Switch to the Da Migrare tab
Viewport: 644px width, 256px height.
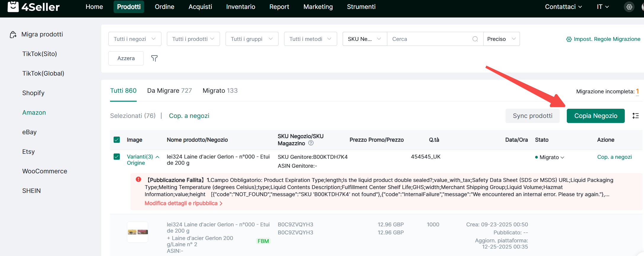[170, 91]
